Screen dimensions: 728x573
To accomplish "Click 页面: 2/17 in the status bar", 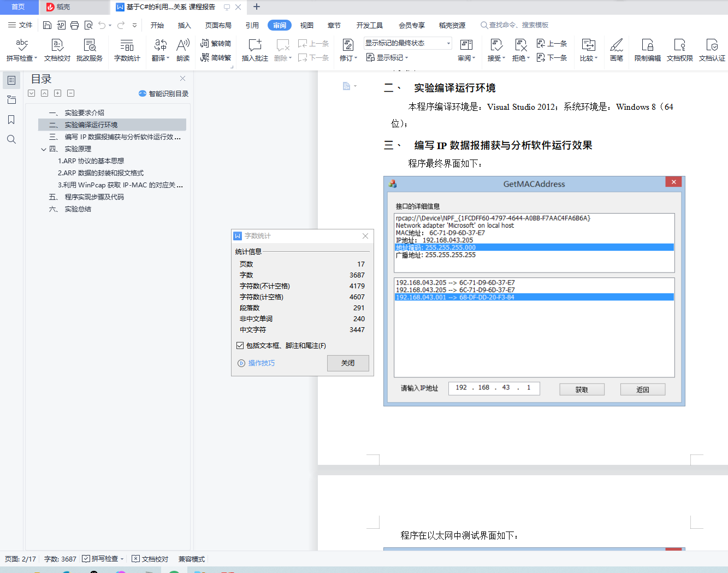I will pyautogui.click(x=21, y=559).
